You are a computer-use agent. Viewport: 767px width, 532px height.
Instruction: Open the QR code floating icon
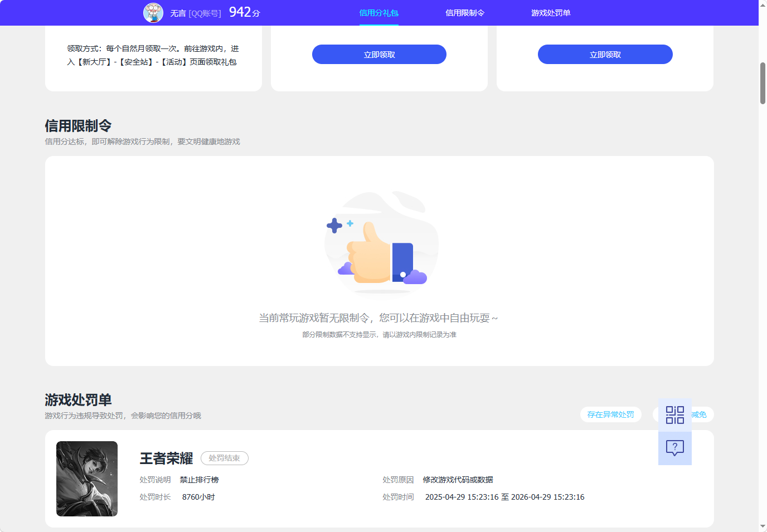pyautogui.click(x=675, y=415)
